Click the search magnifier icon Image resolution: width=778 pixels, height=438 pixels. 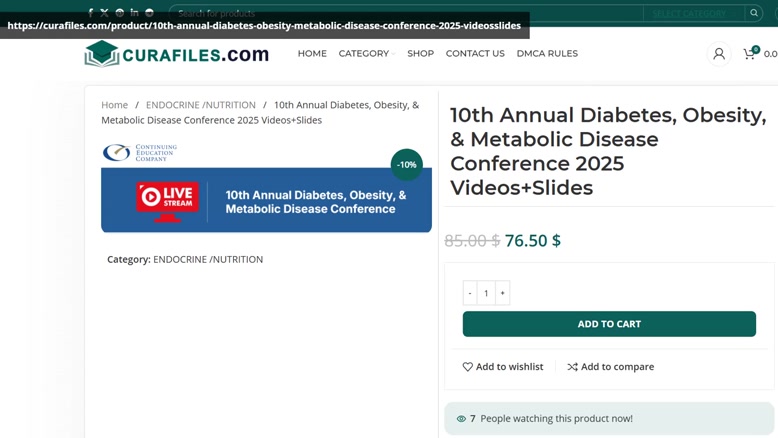[x=754, y=13]
